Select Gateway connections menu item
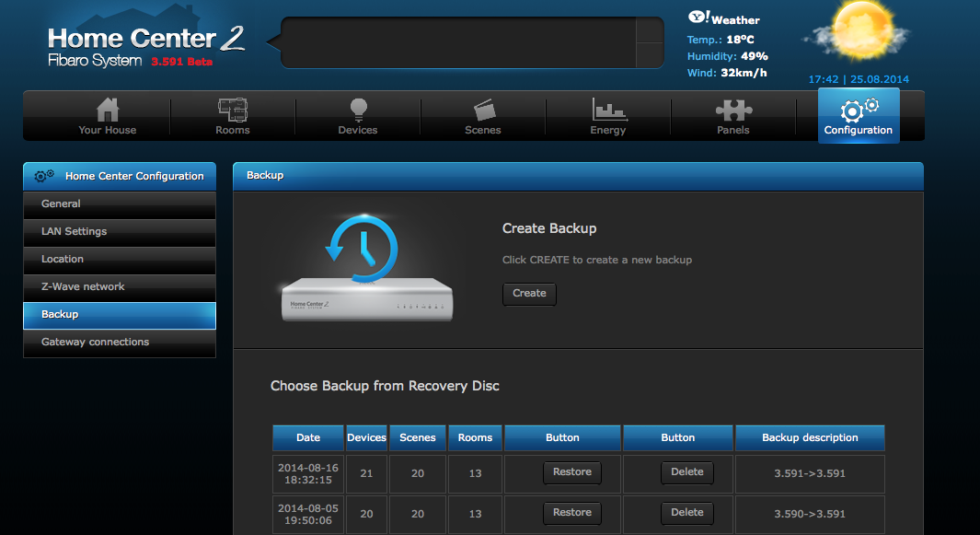This screenshot has width=980, height=535. 120,343
